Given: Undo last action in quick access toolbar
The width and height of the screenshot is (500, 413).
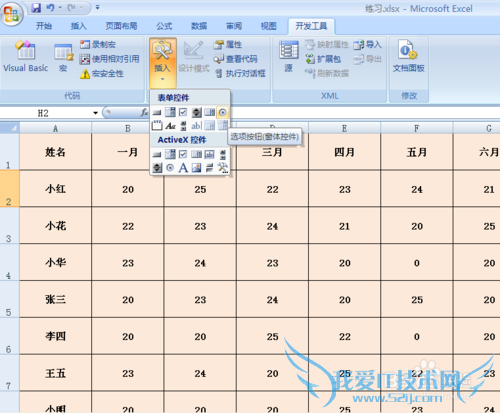Looking at the screenshot, I should coord(50,7).
